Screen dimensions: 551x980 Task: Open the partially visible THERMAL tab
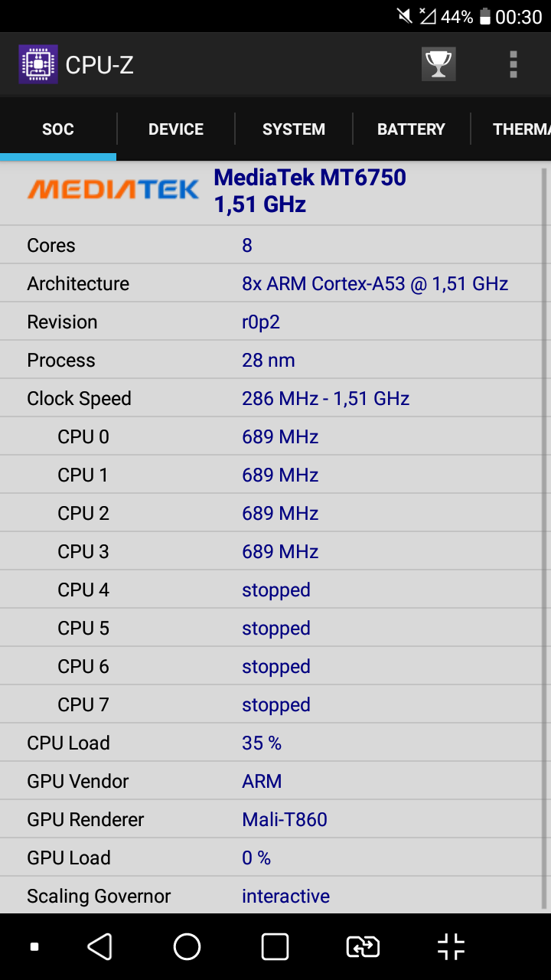[520, 129]
